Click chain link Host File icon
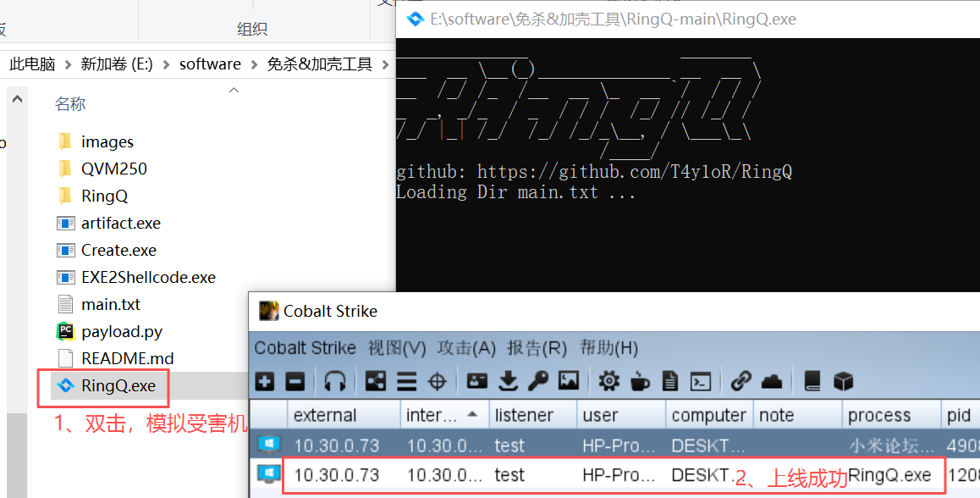 (x=741, y=381)
